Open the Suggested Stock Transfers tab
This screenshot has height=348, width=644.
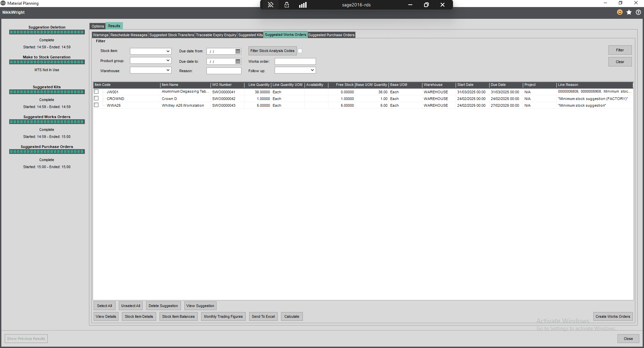(172, 35)
